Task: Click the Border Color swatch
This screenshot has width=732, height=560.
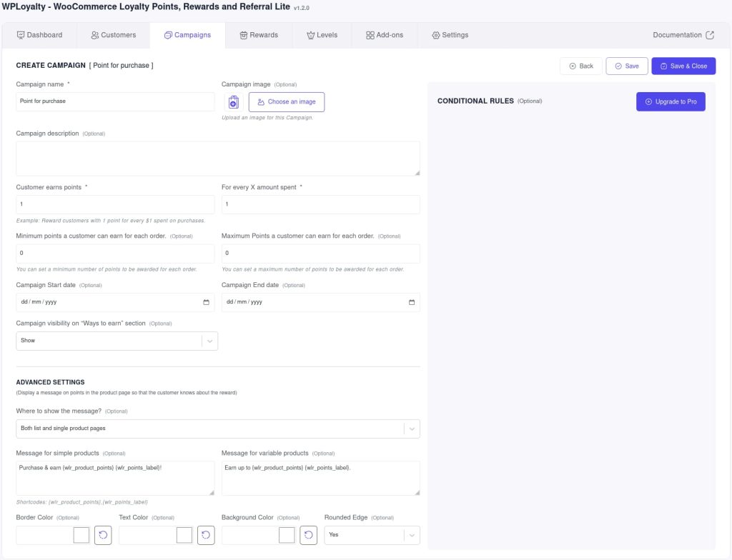Action: point(81,534)
